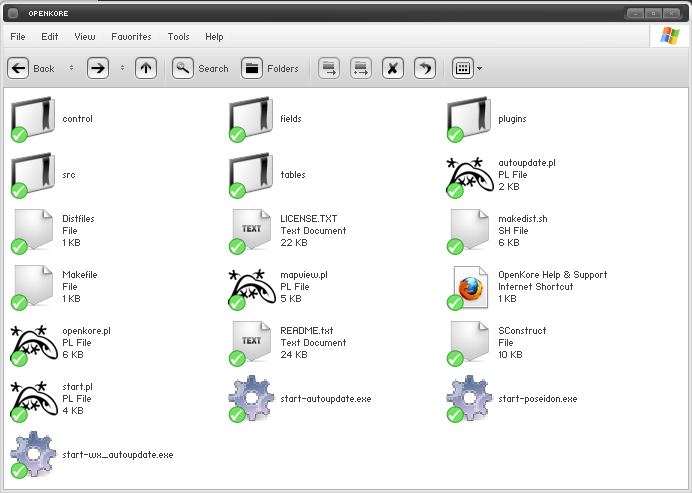Click the 'openkore.pl' file name

pyautogui.click(x=86, y=331)
